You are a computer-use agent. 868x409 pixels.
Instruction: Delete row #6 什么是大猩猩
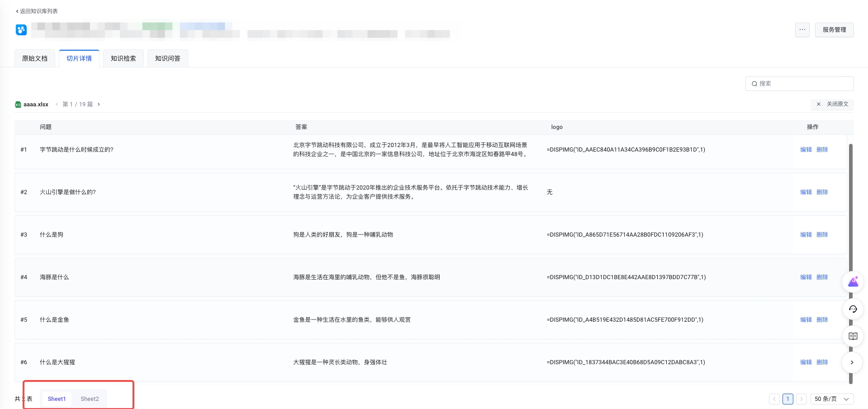coord(822,362)
